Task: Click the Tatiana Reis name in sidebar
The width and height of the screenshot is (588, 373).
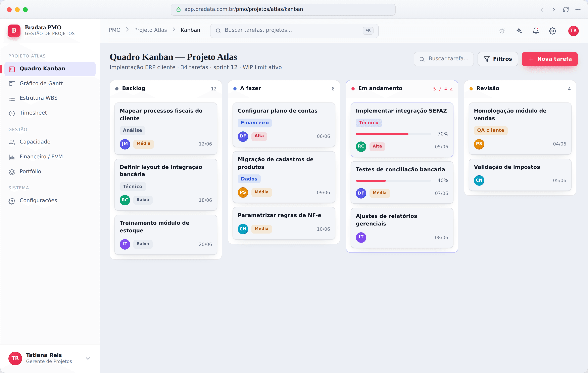Action: tap(44, 355)
